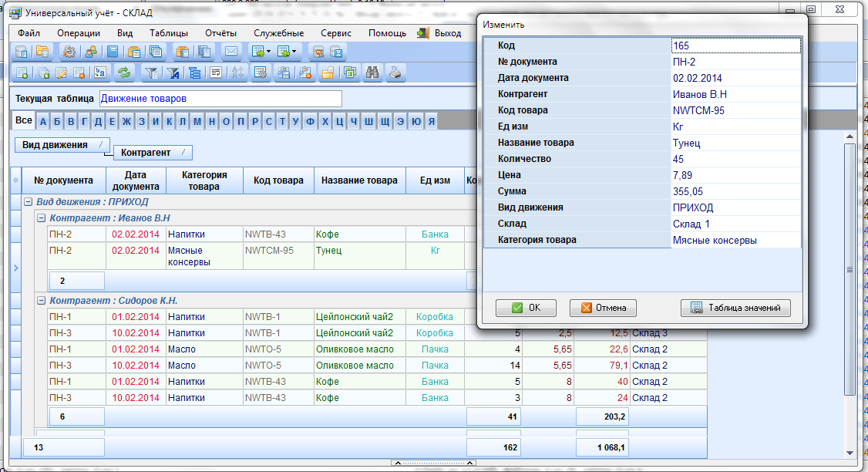Click the A-Z sort icon
868x472 pixels.
coord(237,73)
